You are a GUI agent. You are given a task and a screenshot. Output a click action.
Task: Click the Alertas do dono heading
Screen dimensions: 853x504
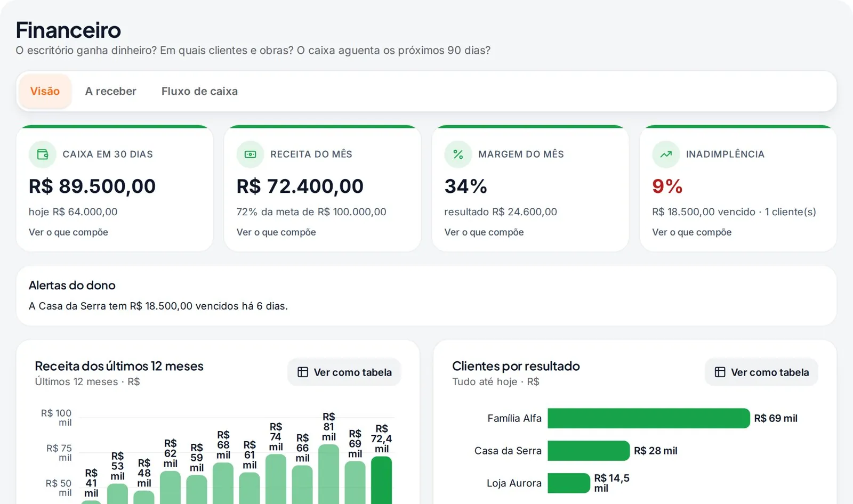click(72, 286)
